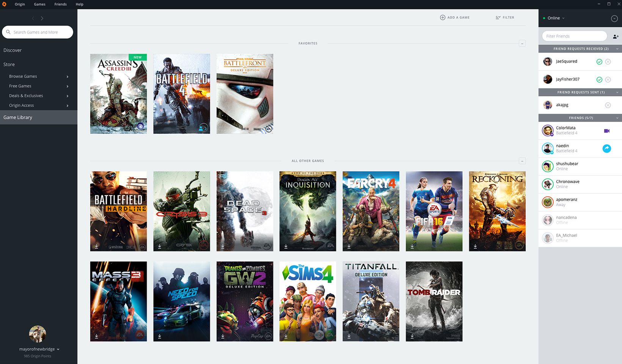The width and height of the screenshot is (622, 364).
Task: Start video chat with ColorMata via camera icon
Action: point(606,130)
